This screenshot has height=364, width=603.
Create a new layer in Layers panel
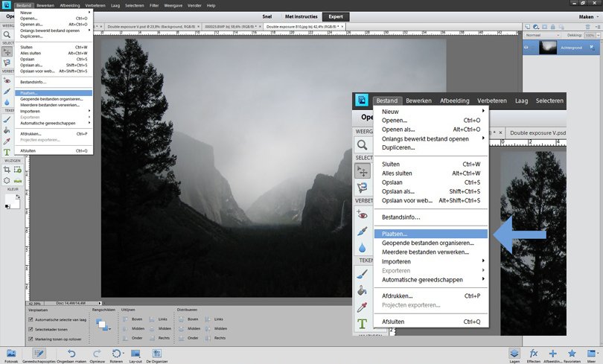[x=528, y=27]
